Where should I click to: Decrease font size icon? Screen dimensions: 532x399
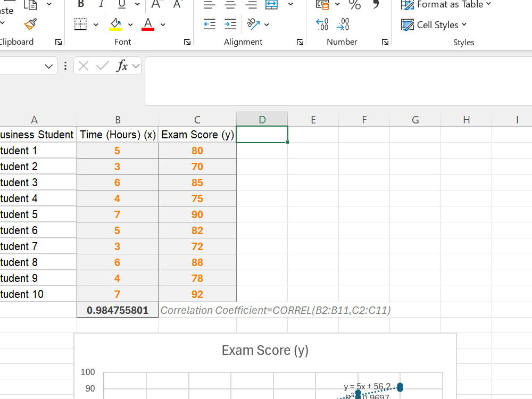point(177,4)
